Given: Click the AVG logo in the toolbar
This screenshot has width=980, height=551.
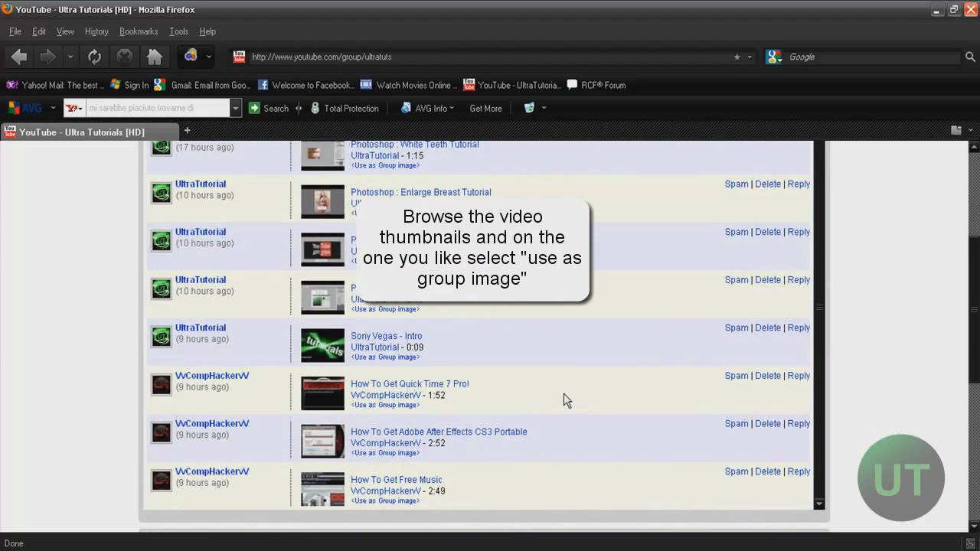Looking at the screenshot, I should point(25,108).
